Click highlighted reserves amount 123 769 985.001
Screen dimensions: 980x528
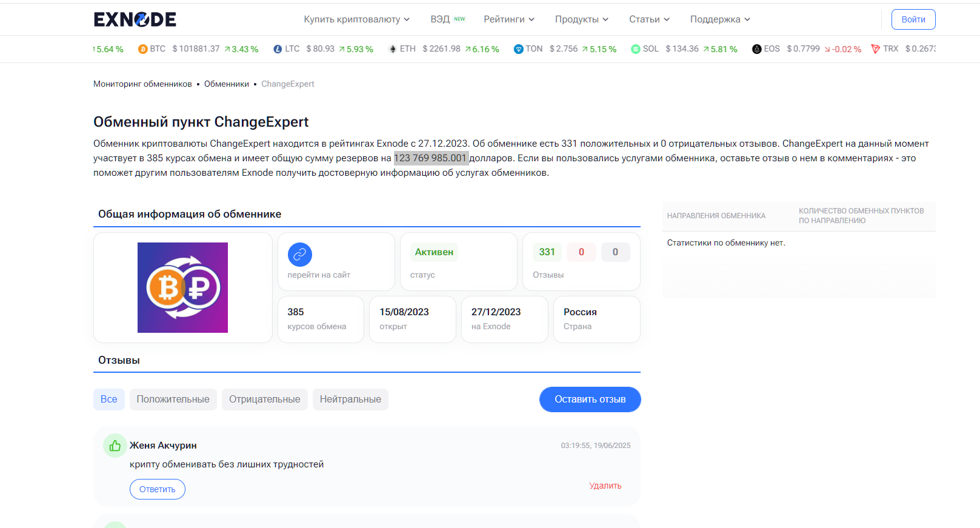(431, 158)
